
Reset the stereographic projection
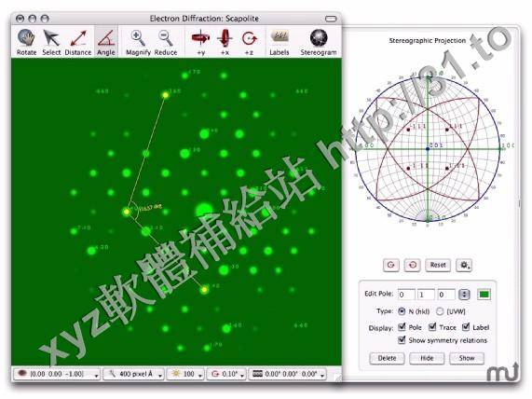click(438, 265)
